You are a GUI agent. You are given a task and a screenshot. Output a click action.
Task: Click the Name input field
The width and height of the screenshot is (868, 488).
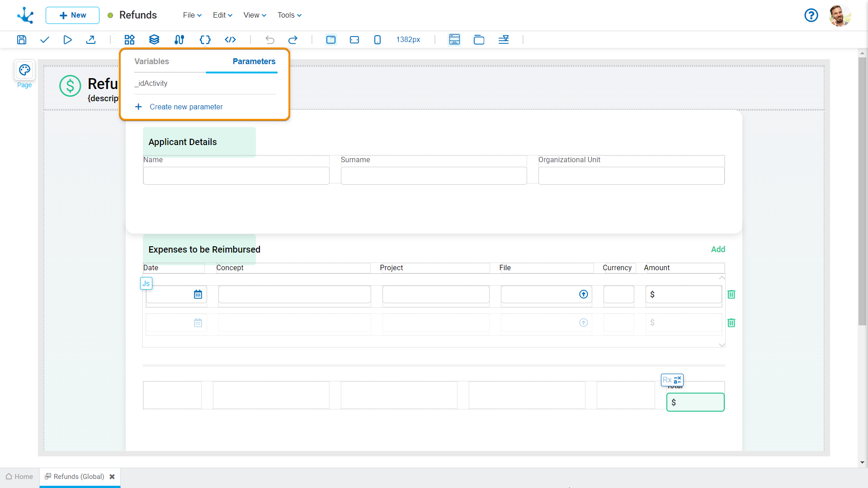(x=236, y=176)
